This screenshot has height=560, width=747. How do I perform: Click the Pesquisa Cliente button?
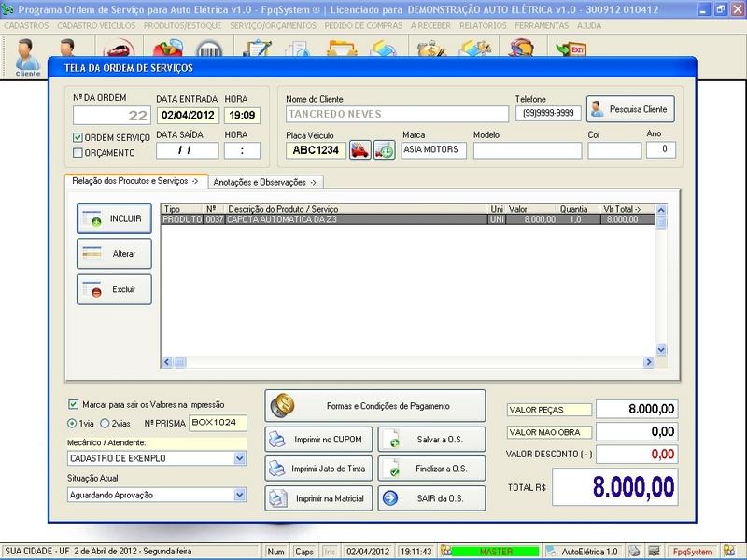(629, 109)
